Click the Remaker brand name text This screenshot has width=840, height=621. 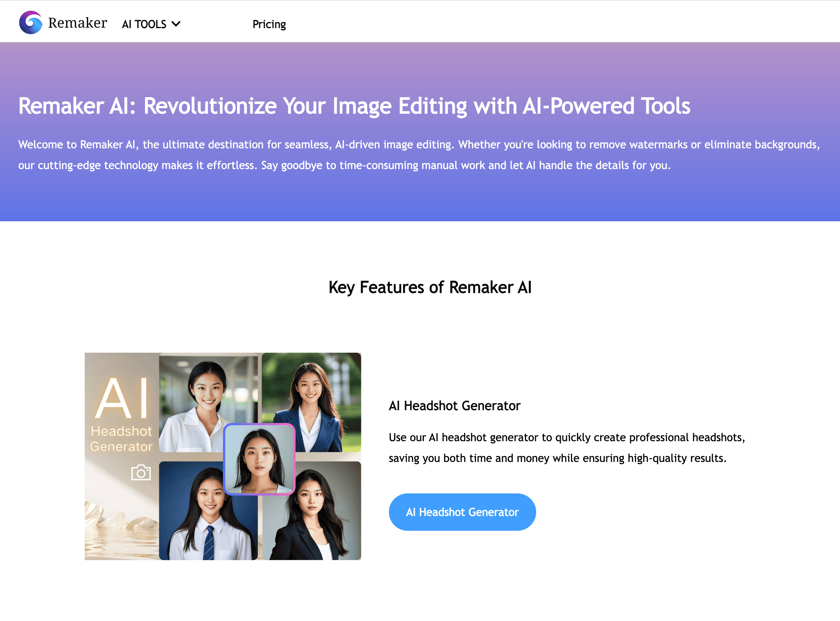point(77,23)
